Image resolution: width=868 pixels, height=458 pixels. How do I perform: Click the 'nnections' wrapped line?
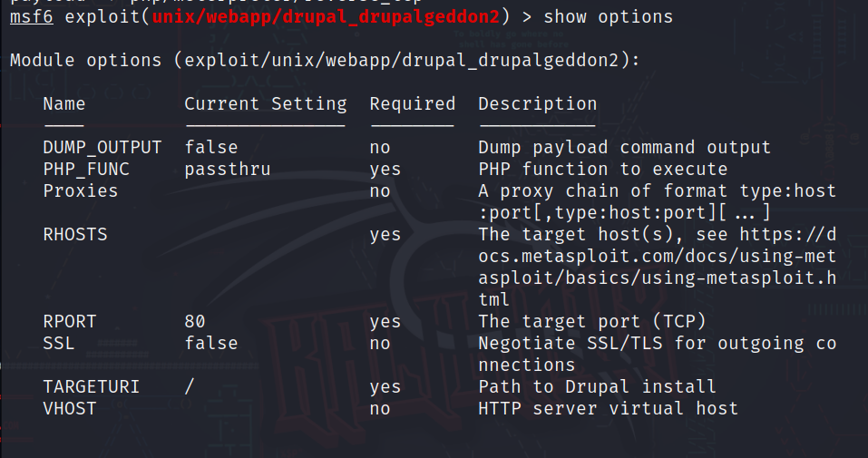pos(526,365)
